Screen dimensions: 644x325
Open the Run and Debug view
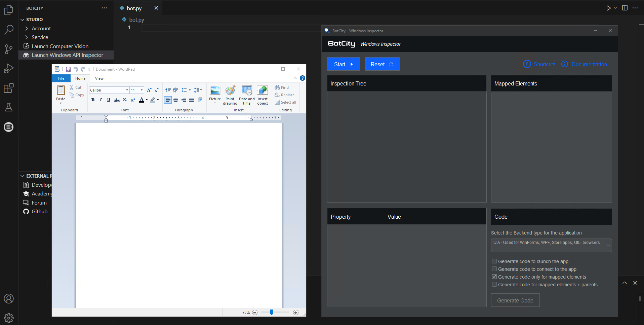tap(9, 69)
